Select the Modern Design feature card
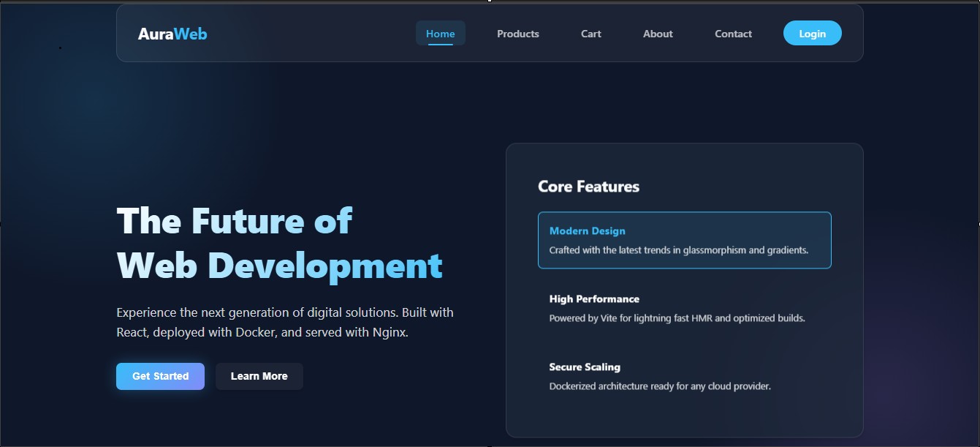 point(684,240)
